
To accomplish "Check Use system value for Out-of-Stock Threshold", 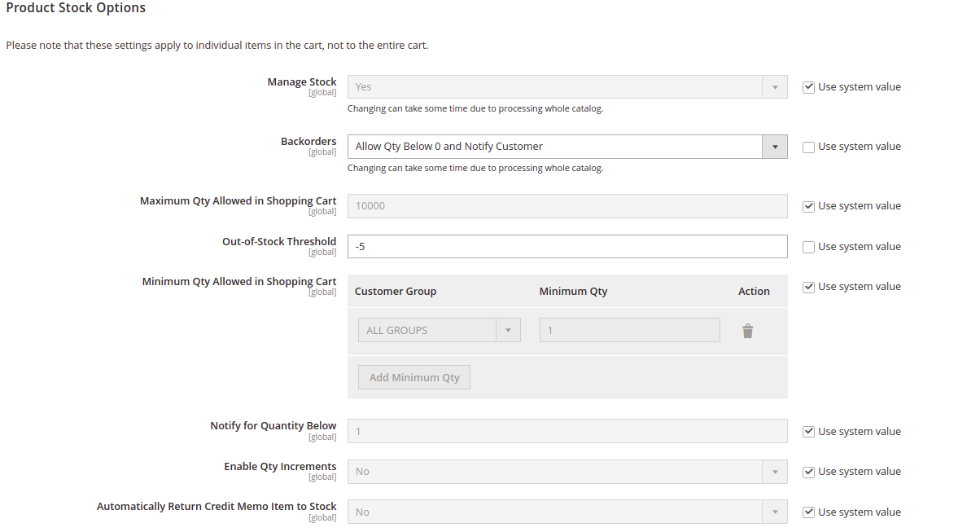I will click(808, 246).
